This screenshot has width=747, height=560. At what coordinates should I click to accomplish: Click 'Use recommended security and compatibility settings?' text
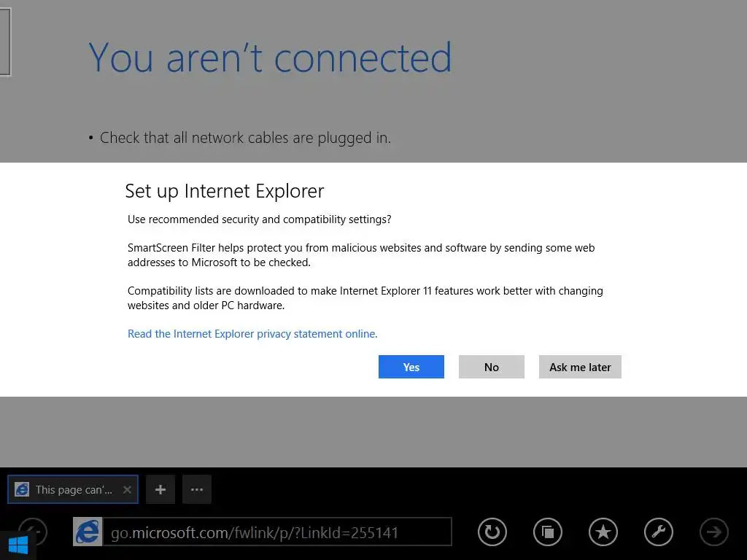(x=259, y=219)
